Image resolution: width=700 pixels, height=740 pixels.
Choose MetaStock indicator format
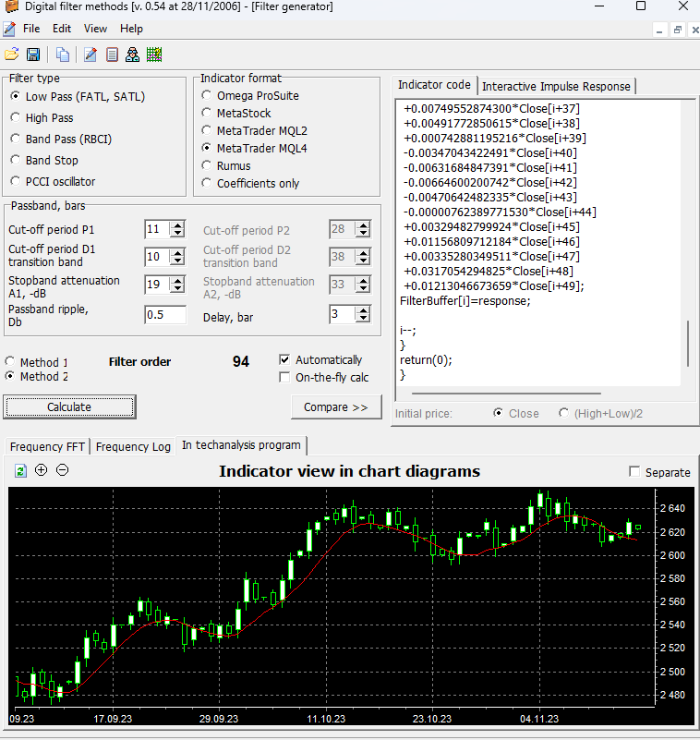pyautogui.click(x=207, y=114)
